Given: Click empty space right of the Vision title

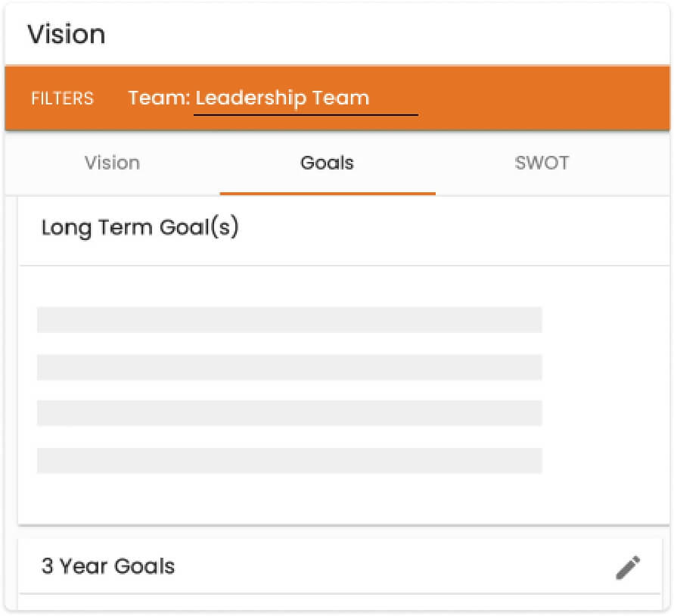Looking at the screenshot, I should click(x=378, y=35).
